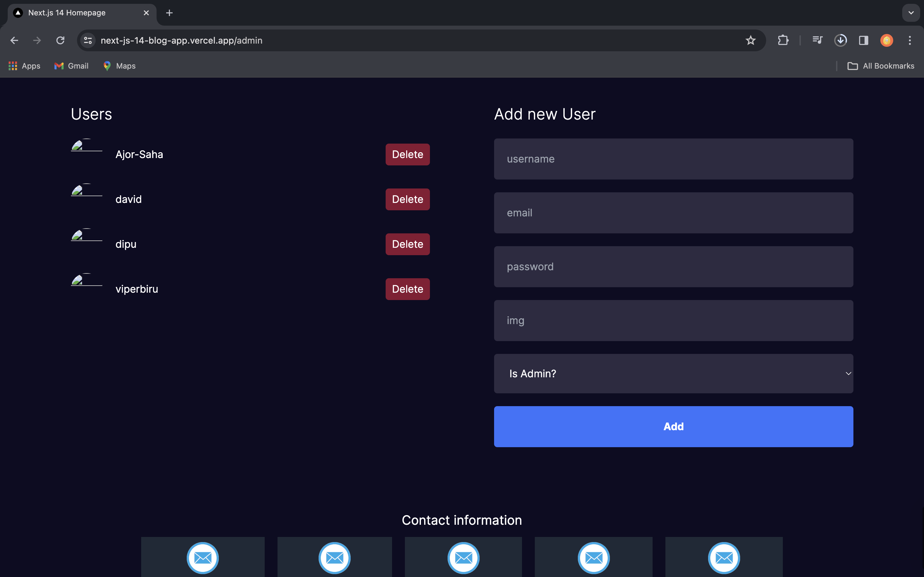Open a new browser tab

pos(169,13)
